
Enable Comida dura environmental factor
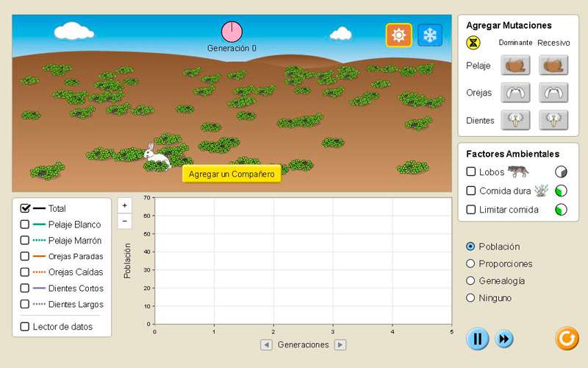(471, 191)
